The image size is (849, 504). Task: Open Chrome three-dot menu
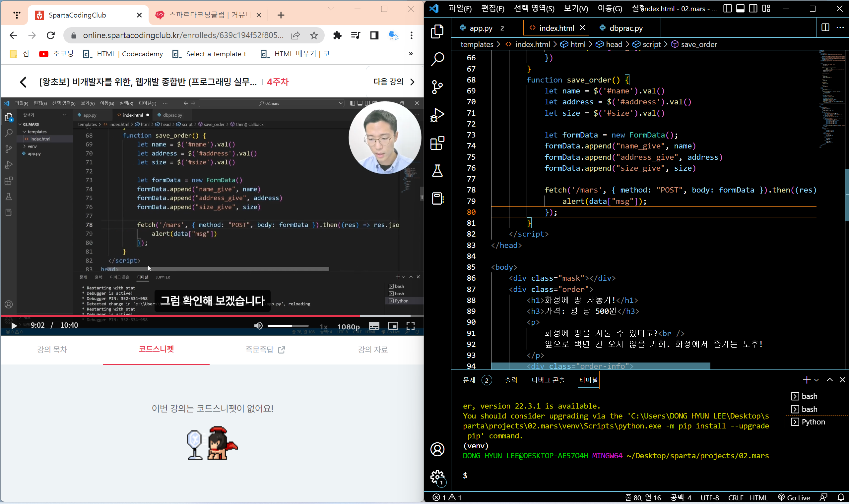click(x=411, y=35)
